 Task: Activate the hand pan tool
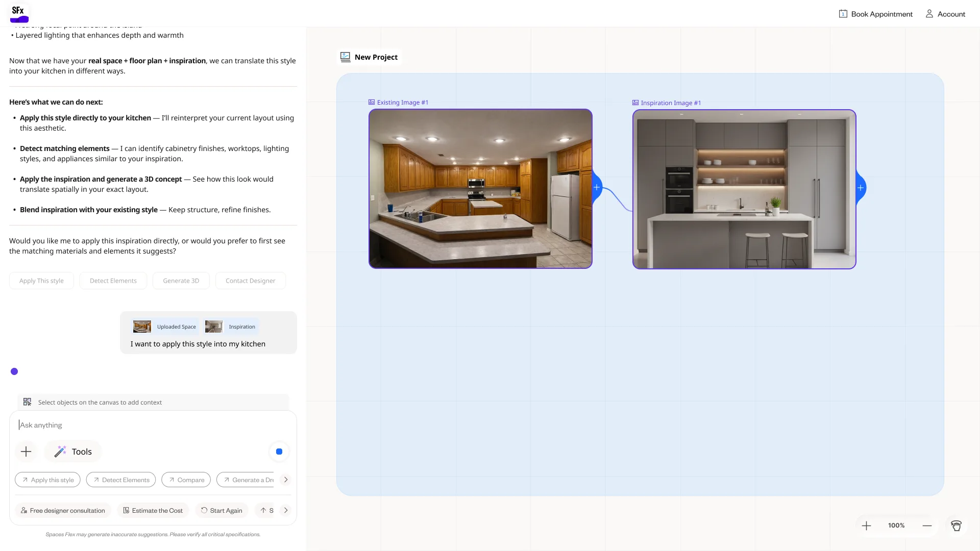[x=957, y=525]
